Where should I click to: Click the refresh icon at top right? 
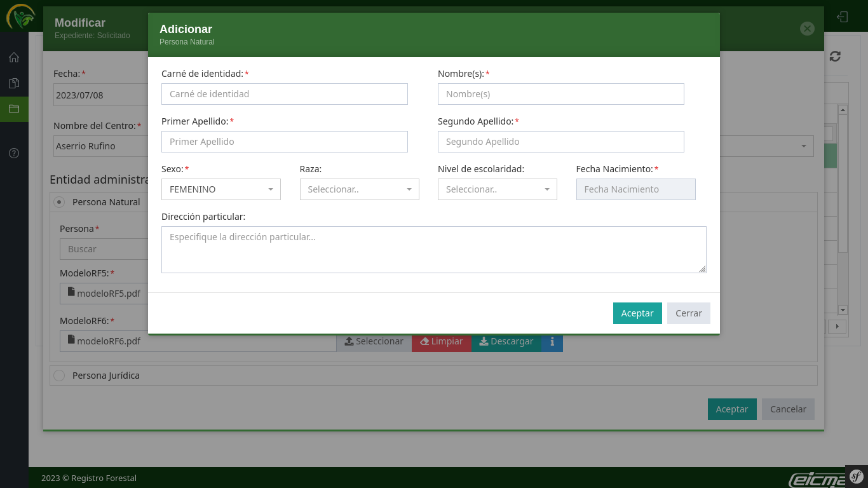(835, 57)
